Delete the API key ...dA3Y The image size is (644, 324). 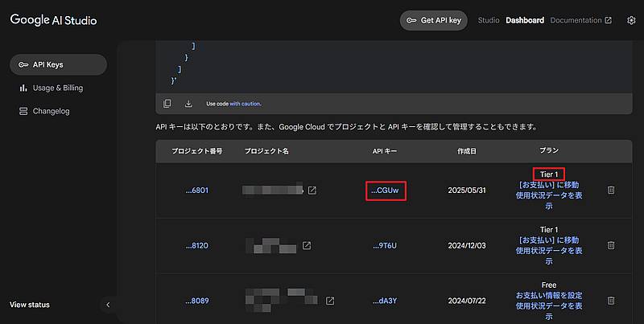point(611,301)
